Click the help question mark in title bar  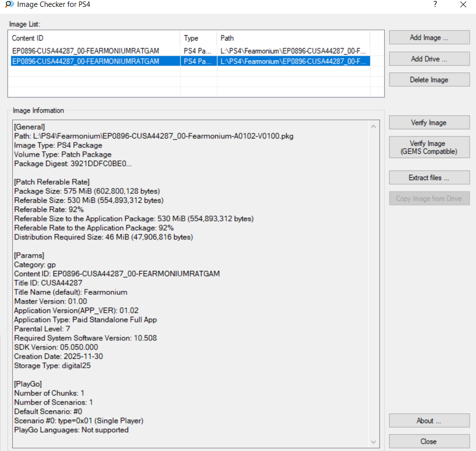click(x=435, y=4)
